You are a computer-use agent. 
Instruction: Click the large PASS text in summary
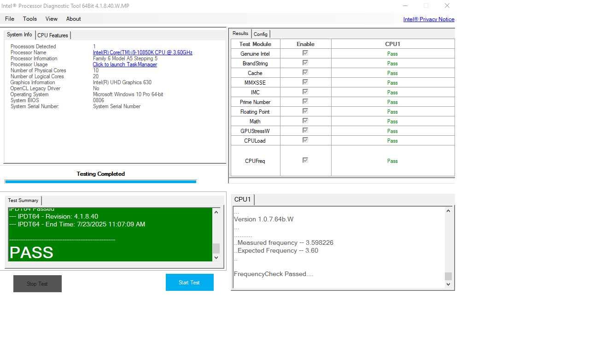click(x=31, y=253)
